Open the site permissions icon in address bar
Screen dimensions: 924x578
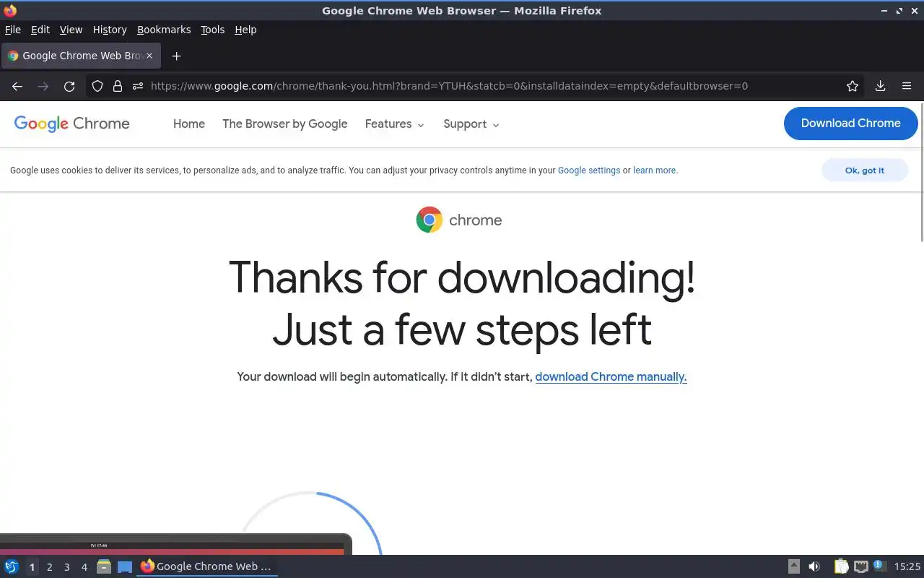[x=138, y=86]
